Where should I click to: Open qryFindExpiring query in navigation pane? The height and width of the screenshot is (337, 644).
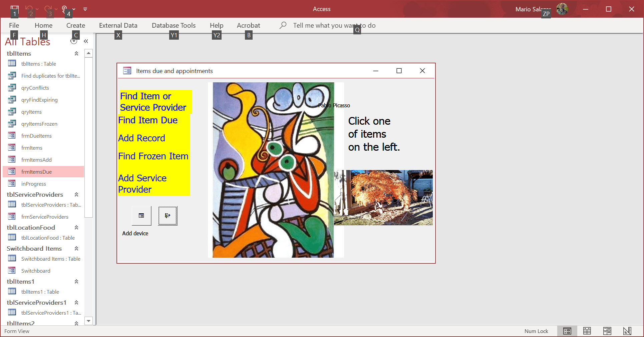[39, 100]
